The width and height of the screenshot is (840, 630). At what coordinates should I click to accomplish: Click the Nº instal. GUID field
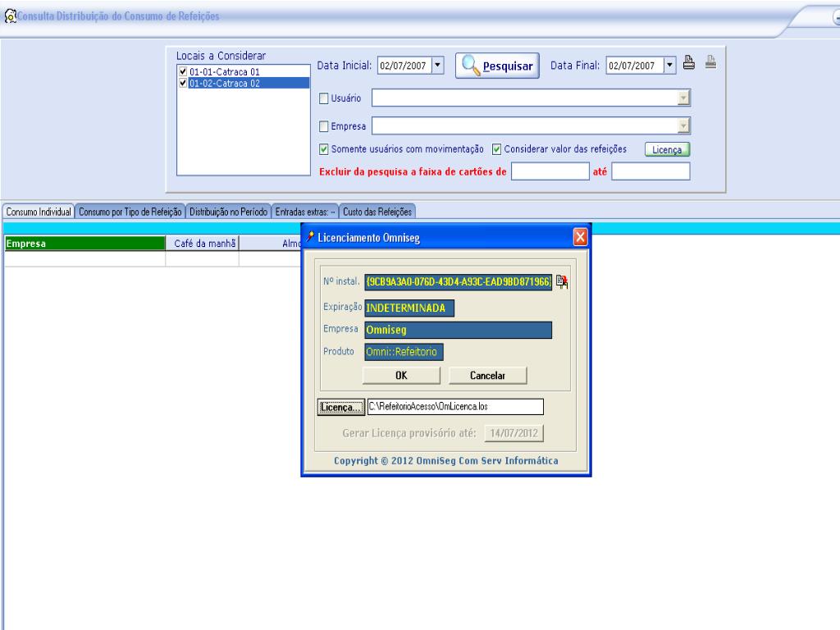[x=458, y=282]
